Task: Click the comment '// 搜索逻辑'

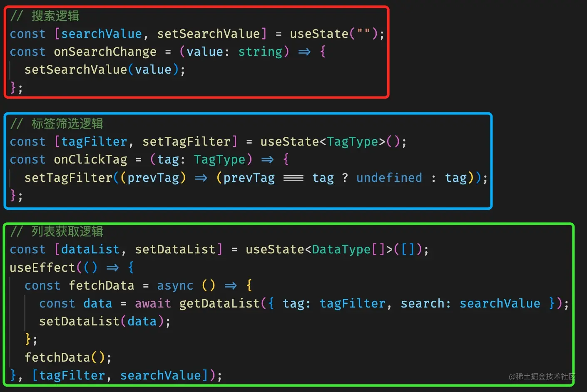Action: point(45,16)
